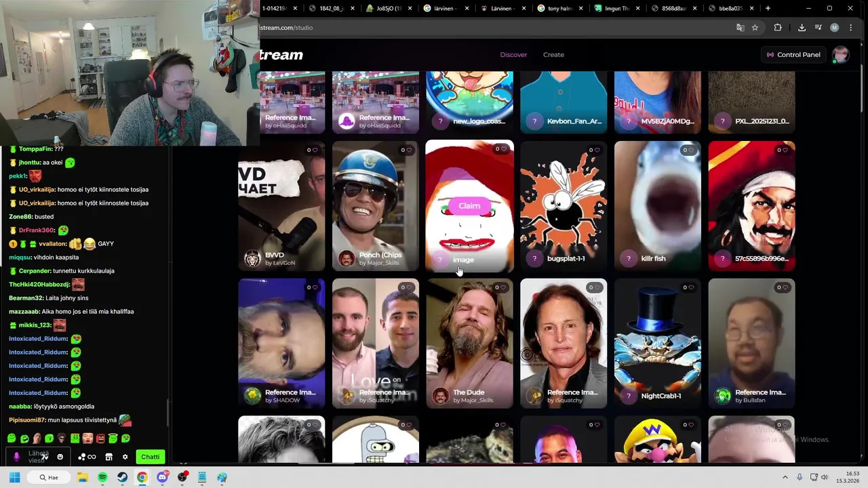Click the chat microphone icon
Screen dimensions: 868x488
[x=16, y=457]
